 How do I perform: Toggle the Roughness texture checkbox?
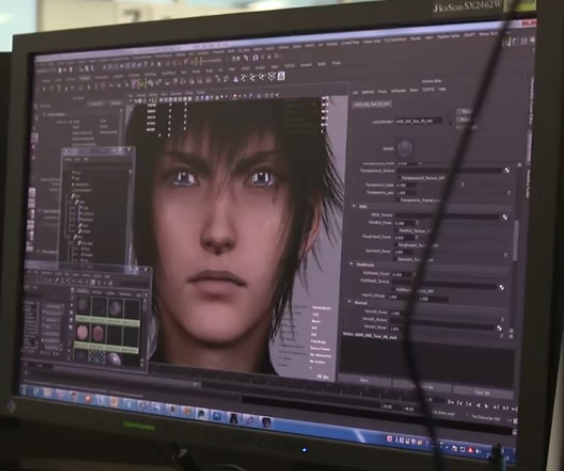[x=397, y=245]
